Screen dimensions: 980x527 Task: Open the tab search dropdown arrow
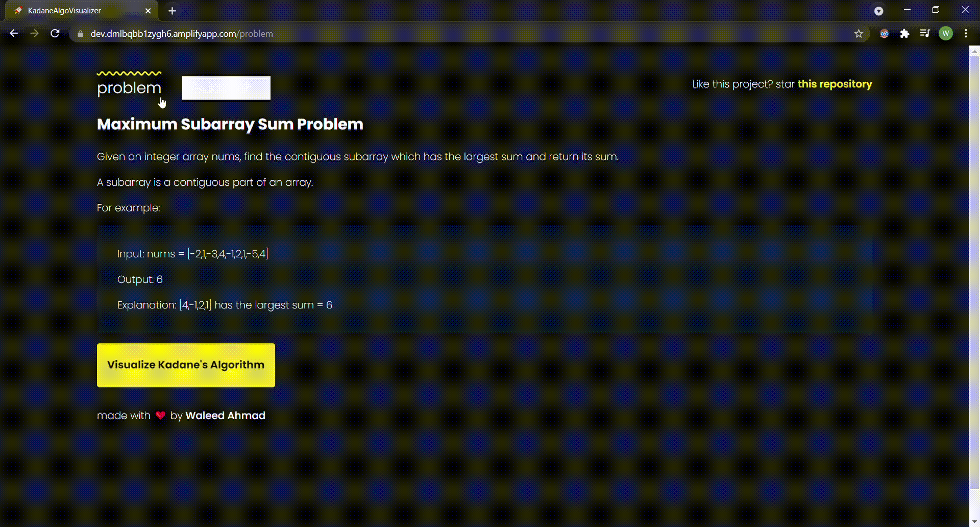pos(878,11)
